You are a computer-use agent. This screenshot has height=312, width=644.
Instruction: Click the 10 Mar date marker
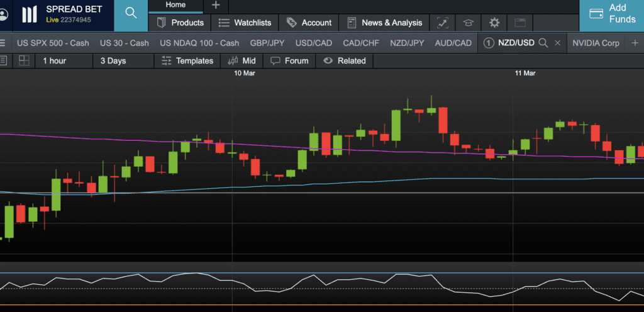[x=245, y=73]
